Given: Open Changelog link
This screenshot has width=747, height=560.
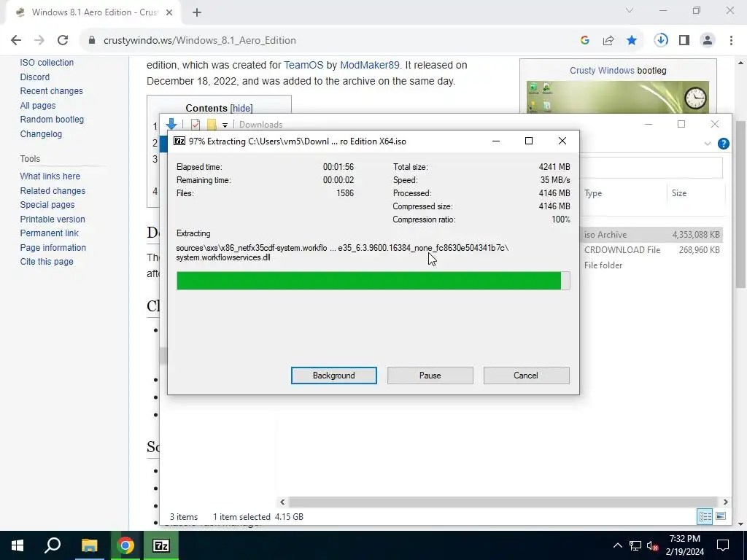Looking at the screenshot, I should [41, 134].
